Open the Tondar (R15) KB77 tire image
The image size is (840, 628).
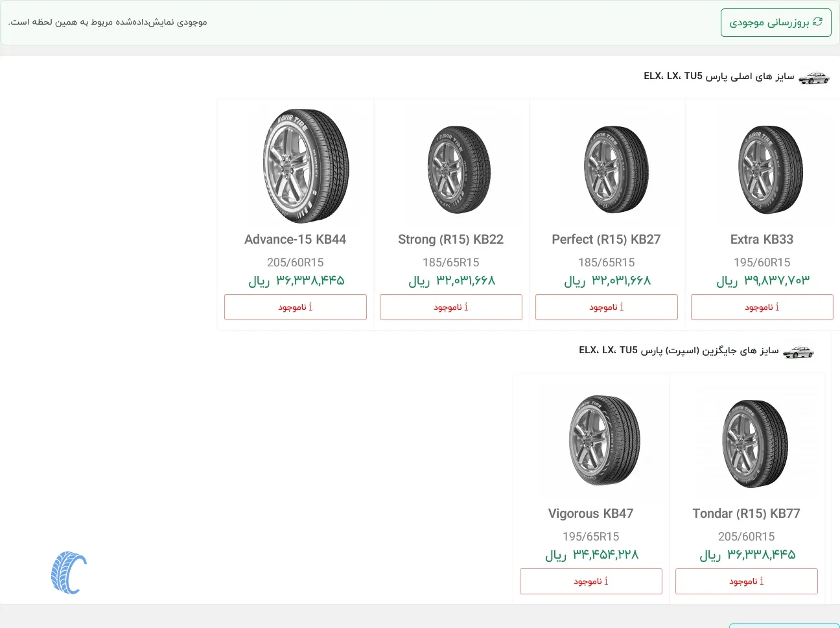[754, 444]
